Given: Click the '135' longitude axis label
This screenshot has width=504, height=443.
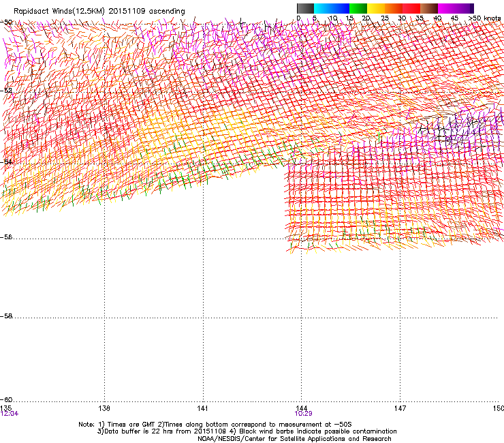Looking at the screenshot, I should click(x=6, y=408).
